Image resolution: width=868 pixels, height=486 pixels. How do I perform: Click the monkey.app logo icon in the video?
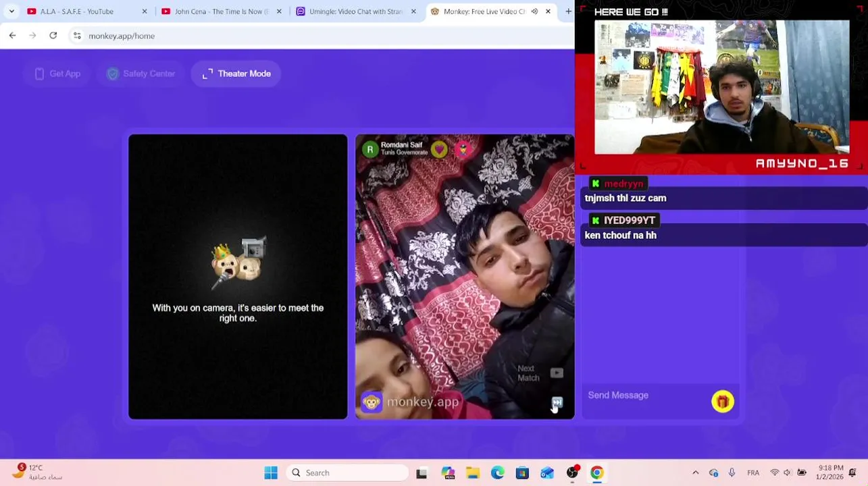[x=372, y=402]
